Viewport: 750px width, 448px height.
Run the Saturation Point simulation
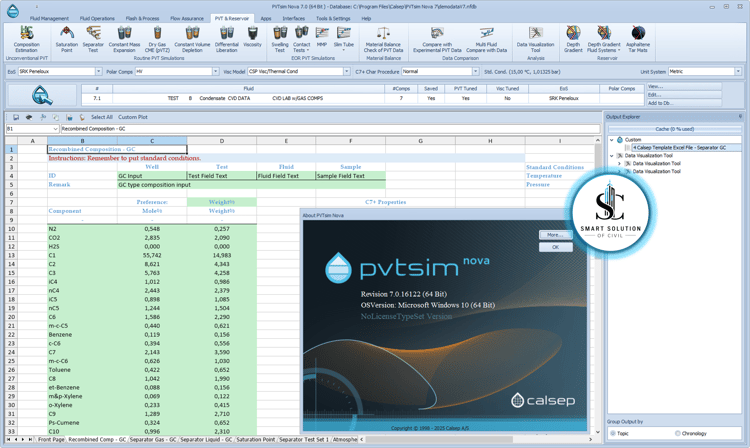[x=66, y=39]
